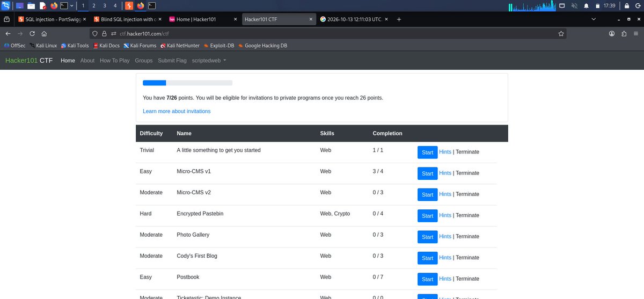The height and width of the screenshot is (299, 644).
Task: Click the tracking protection shield icon
Action: [x=96, y=33]
